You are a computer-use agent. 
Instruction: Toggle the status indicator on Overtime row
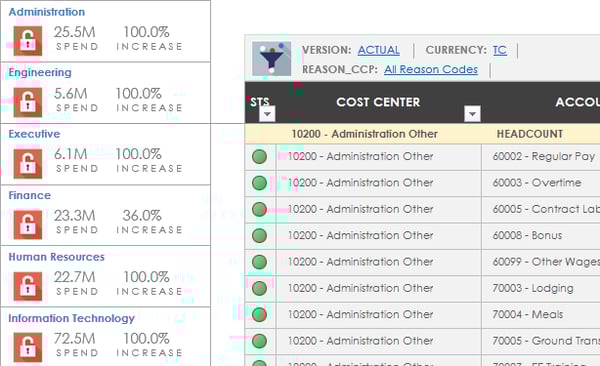(259, 183)
